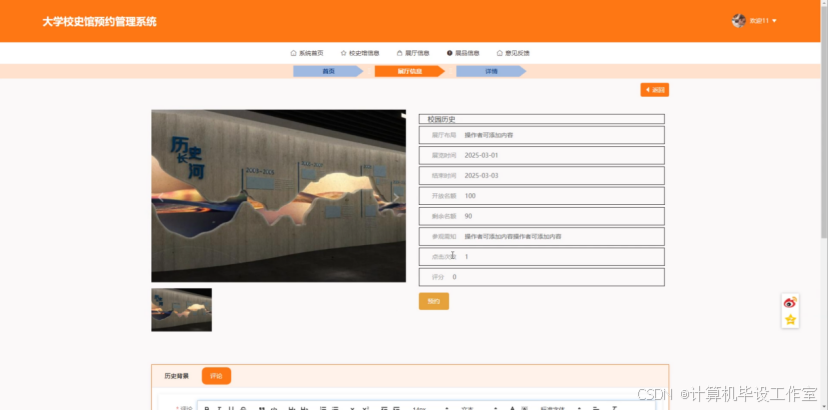Select the orange 展厅信息 breadcrumb step

click(410, 71)
